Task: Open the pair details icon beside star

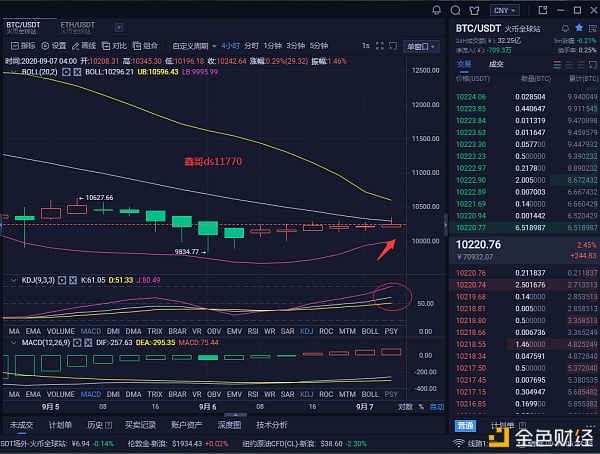Action: tap(593, 28)
